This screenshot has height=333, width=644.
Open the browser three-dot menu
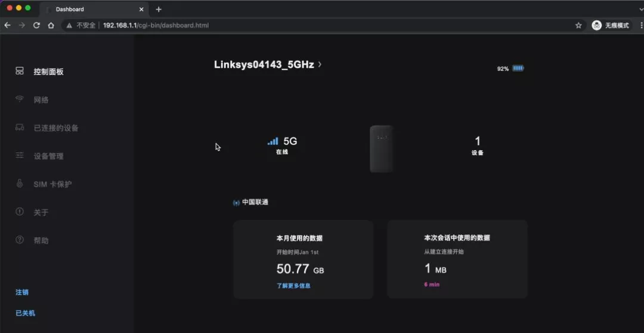(x=642, y=26)
